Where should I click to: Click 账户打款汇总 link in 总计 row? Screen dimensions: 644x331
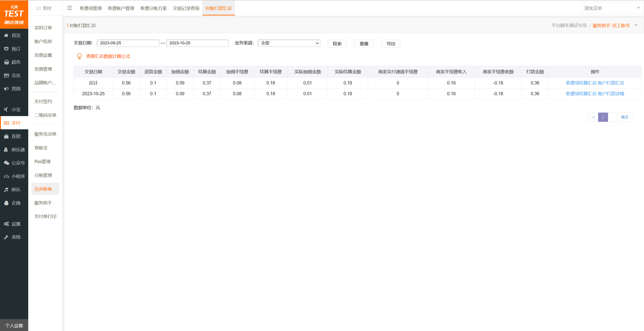pyautogui.click(x=611, y=83)
